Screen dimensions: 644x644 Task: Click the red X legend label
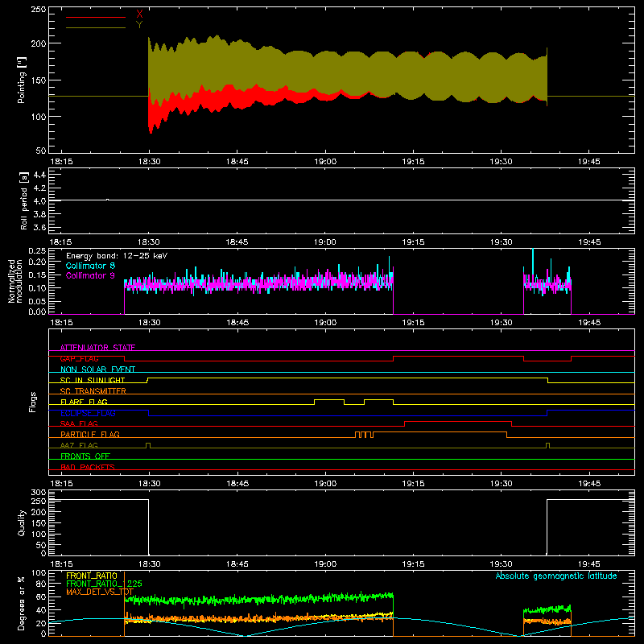(139, 14)
